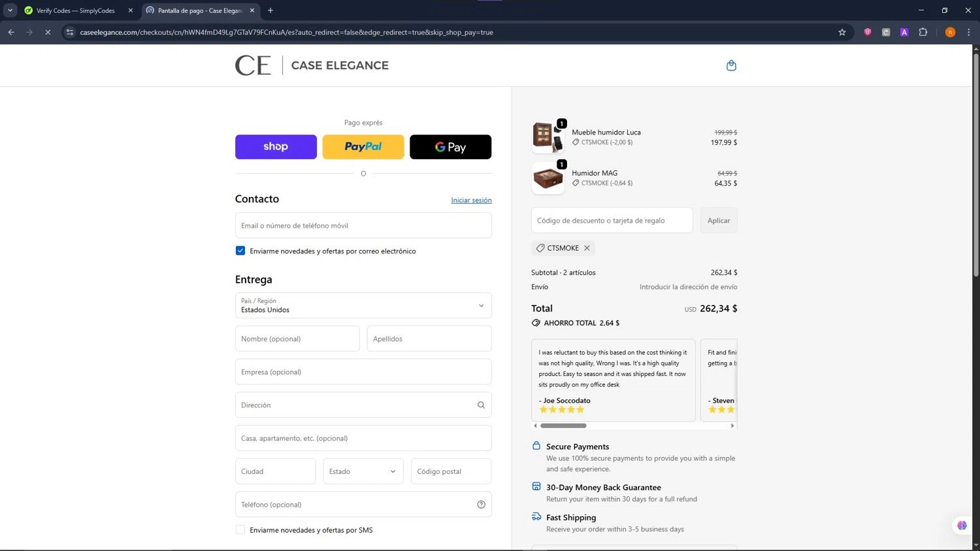Viewport: 980px width, 551px height.
Task: Click the 'Subtotal · 2 artículos' text
Action: pyautogui.click(x=563, y=273)
